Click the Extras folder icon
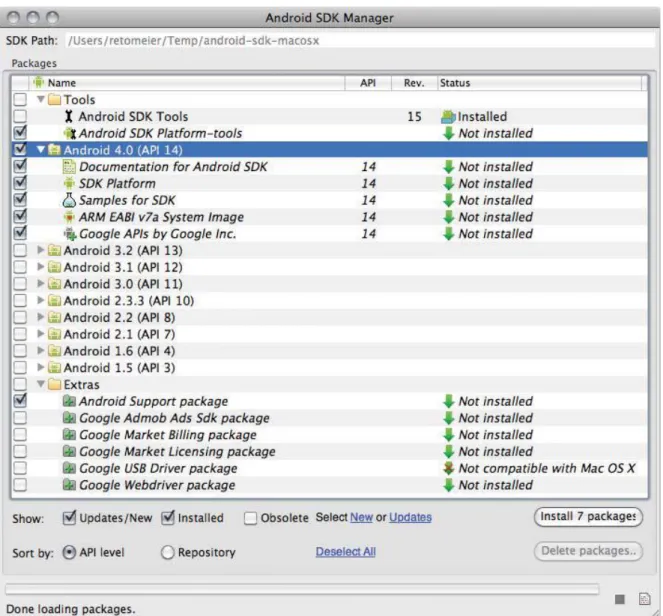Image resolution: width=663 pixels, height=616 pixels. (x=54, y=384)
